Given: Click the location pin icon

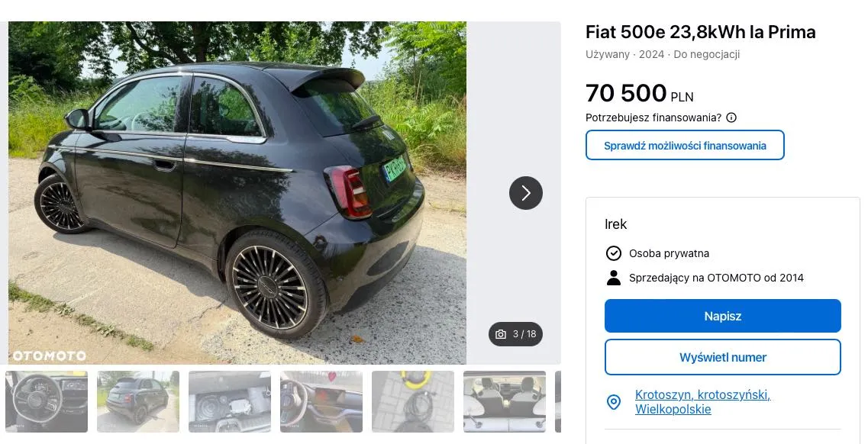Looking at the screenshot, I should click(614, 402).
